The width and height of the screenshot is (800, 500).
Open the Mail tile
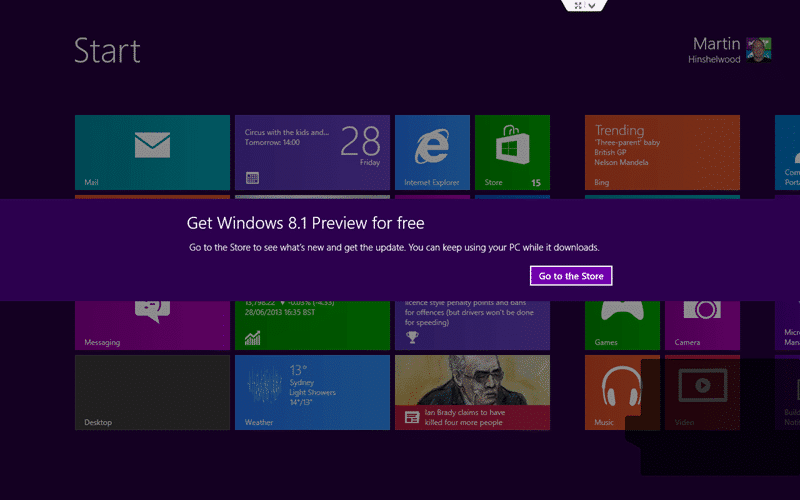pos(152,153)
